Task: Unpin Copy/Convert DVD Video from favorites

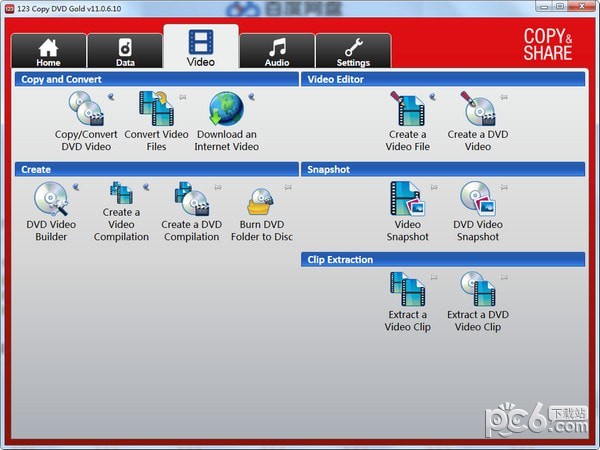Action: pyautogui.click(x=111, y=97)
